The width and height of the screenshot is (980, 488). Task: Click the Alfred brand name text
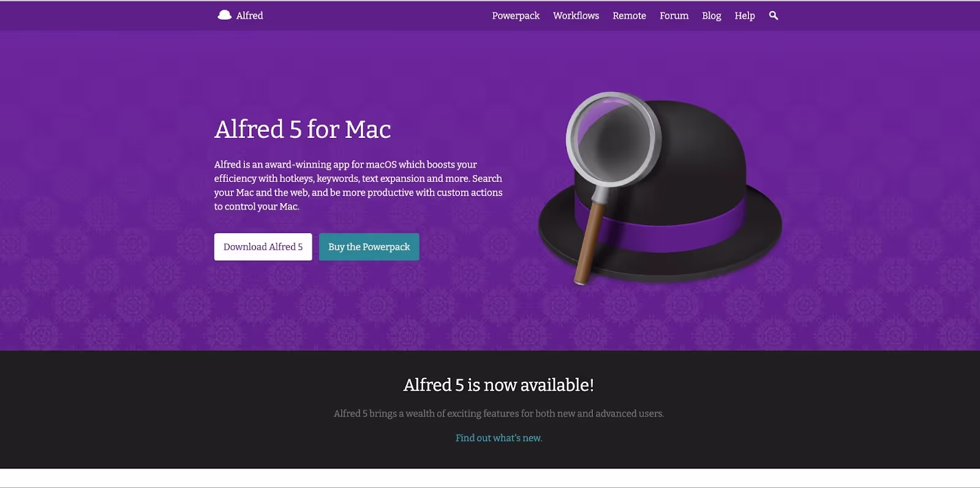(x=249, y=15)
